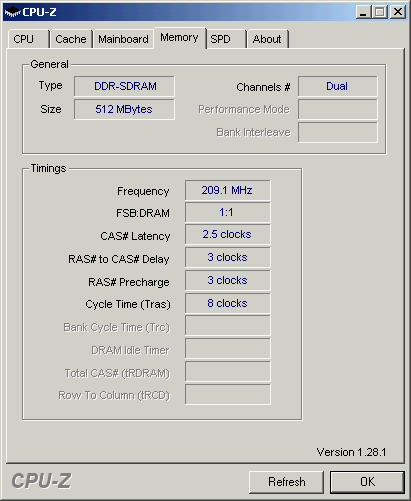The width and height of the screenshot is (411, 501).
Task: Click the RAS# Precharge label
Action: [129, 282]
